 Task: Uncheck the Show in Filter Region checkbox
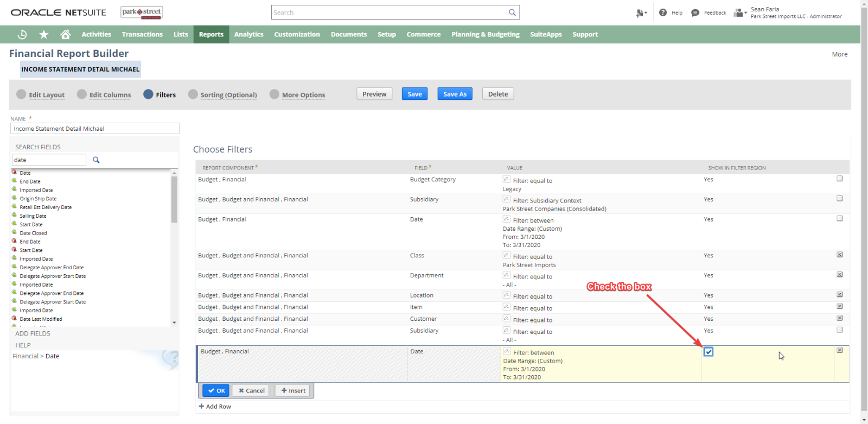[x=709, y=352]
